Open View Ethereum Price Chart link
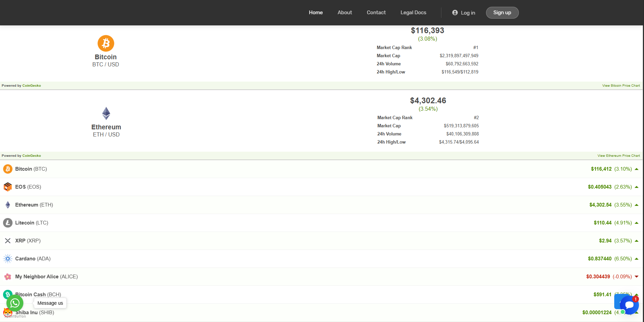This screenshot has width=644, height=322. [618, 156]
